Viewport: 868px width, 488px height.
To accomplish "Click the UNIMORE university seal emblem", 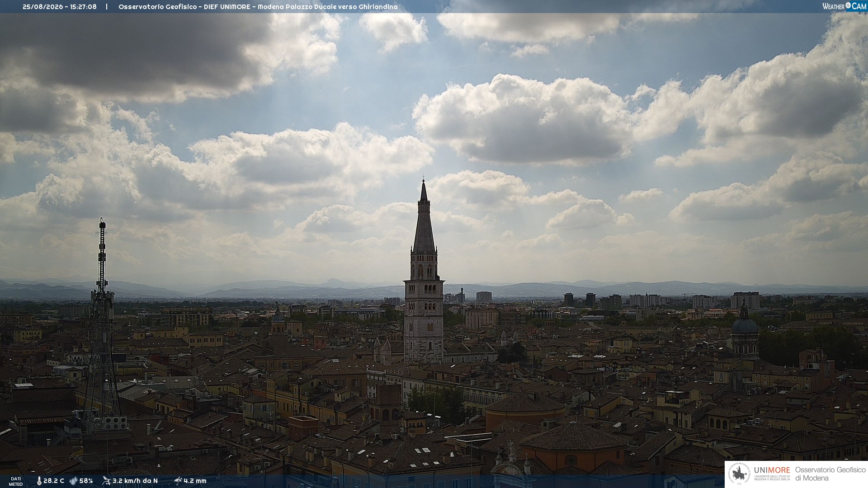I will [739, 474].
